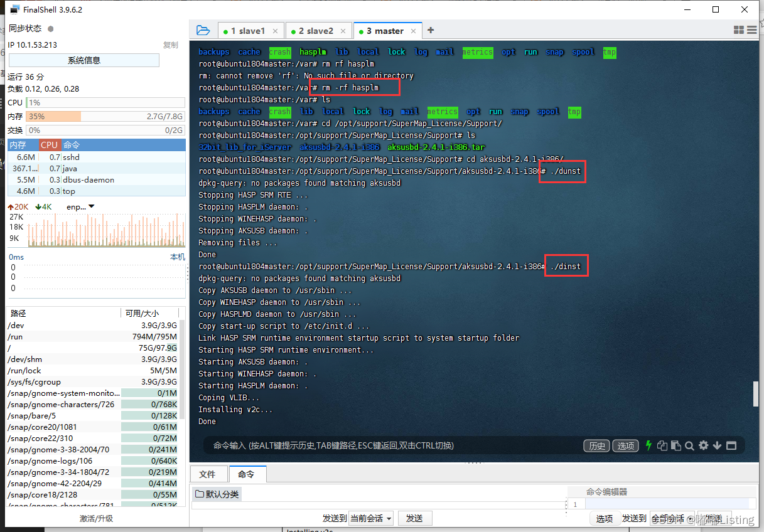Click the 发送 button
The width and height of the screenshot is (764, 532).
414,518
